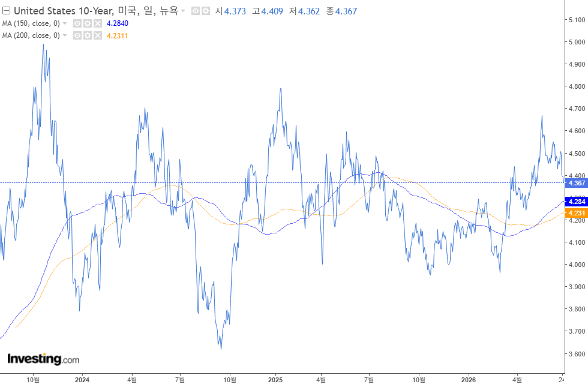Click the open value 4.373
588x384 pixels.
(235, 11)
